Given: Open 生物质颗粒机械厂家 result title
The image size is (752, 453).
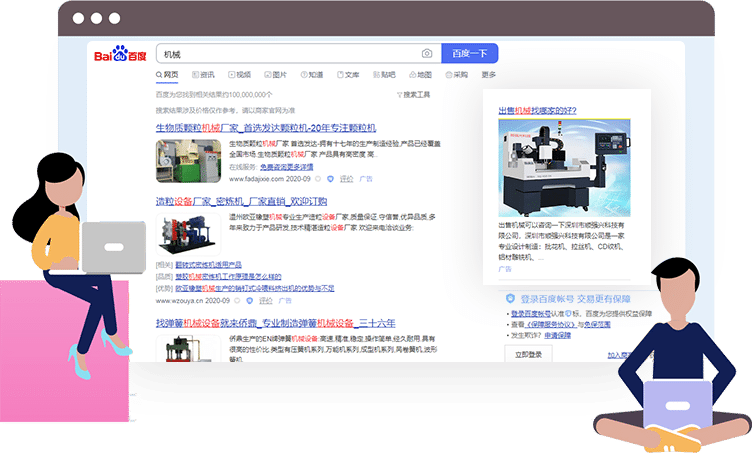Looking at the screenshot, I should [x=265, y=128].
